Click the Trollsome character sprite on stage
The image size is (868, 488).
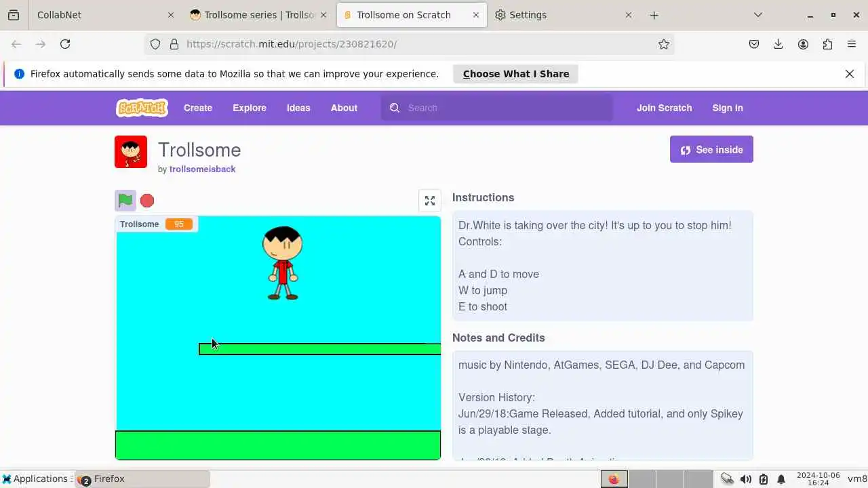coord(283,263)
